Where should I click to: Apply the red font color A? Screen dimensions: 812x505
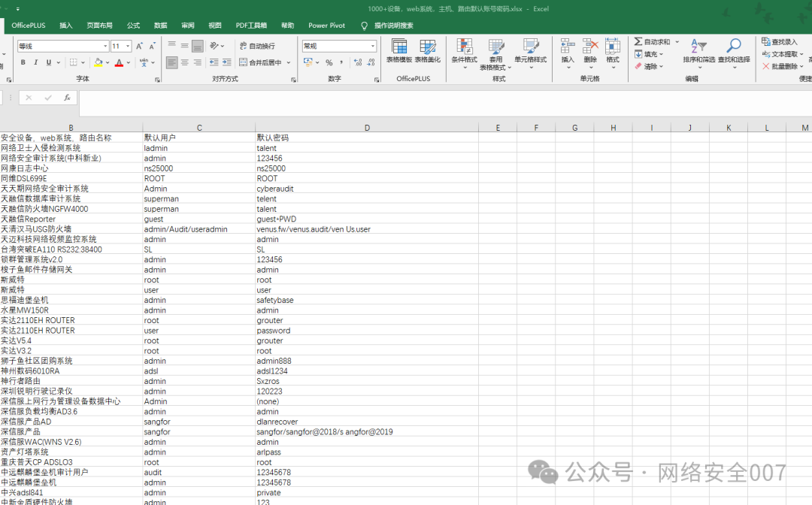click(119, 62)
